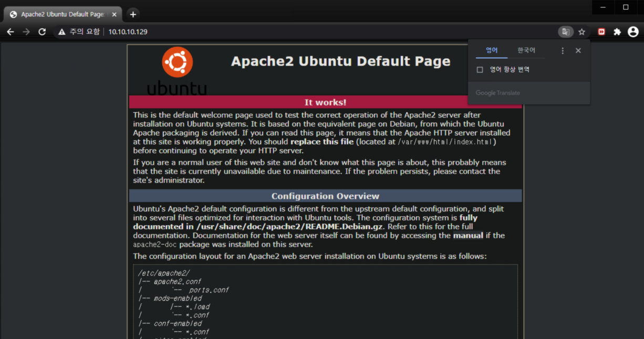Click the red extension icon in toolbar
The height and width of the screenshot is (339, 644).
point(601,32)
